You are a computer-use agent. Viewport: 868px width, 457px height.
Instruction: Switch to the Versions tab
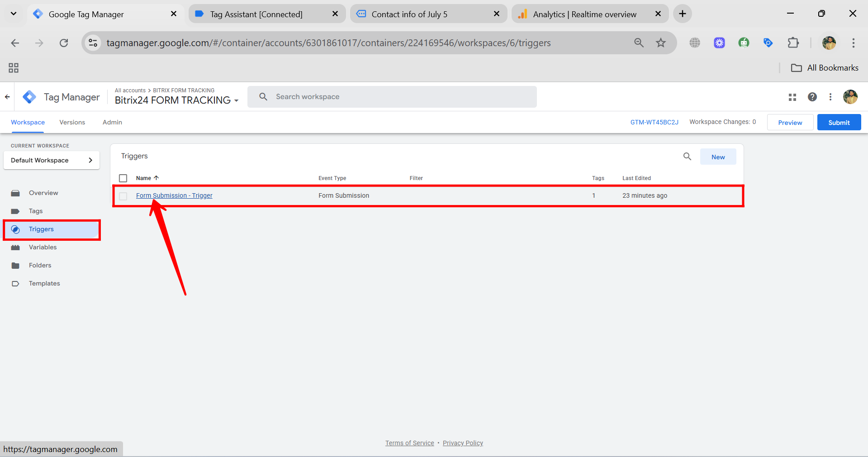(72, 123)
